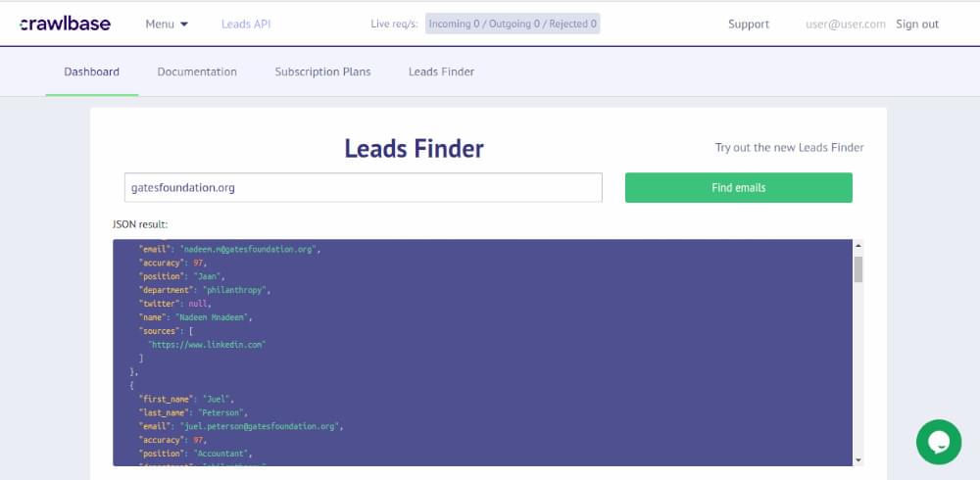Click the juel.peterson@gatesfoundation.org email value
This screenshot has width=980, height=480.
click(x=262, y=426)
